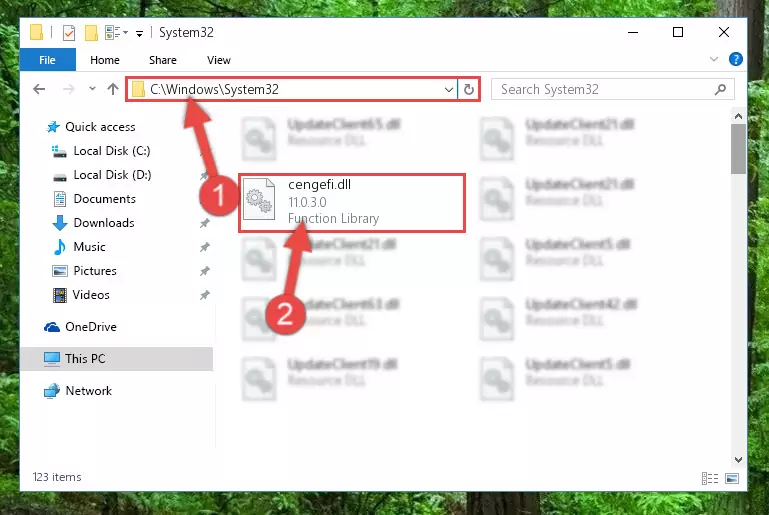The image size is (769, 515).
Task: Click the Network icon in sidebar
Action: click(x=51, y=391)
